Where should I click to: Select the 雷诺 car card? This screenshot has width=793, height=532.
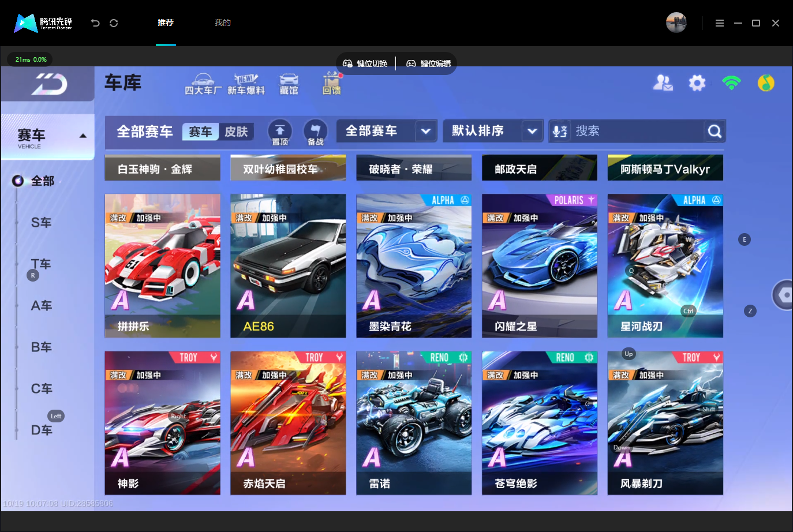[414, 423]
